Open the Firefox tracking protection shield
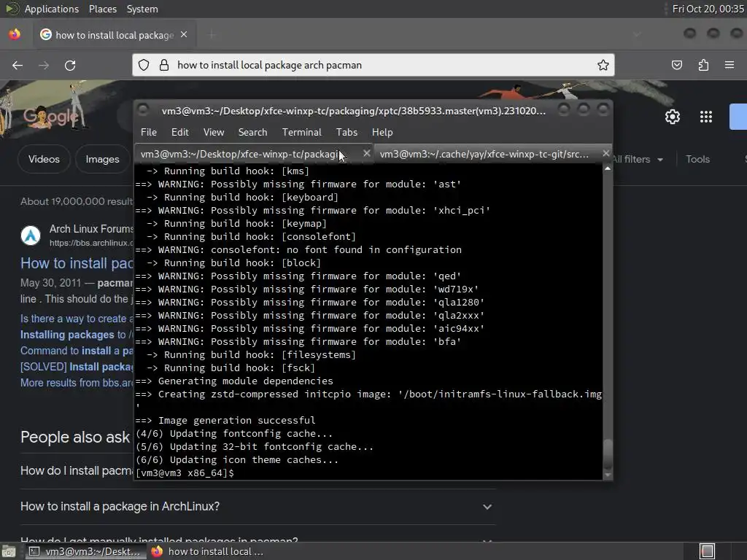Image resolution: width=747 pixels, height=560 pixels. [144, 65]
